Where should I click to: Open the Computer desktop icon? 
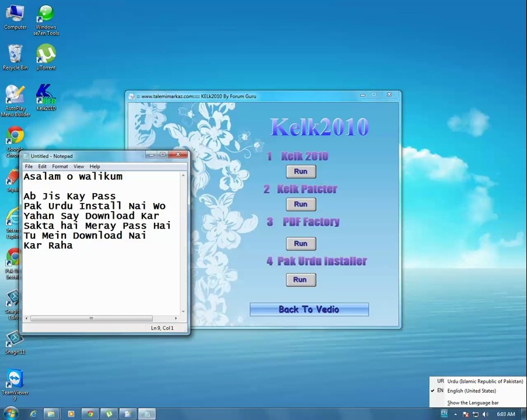[x=15, y=17]
